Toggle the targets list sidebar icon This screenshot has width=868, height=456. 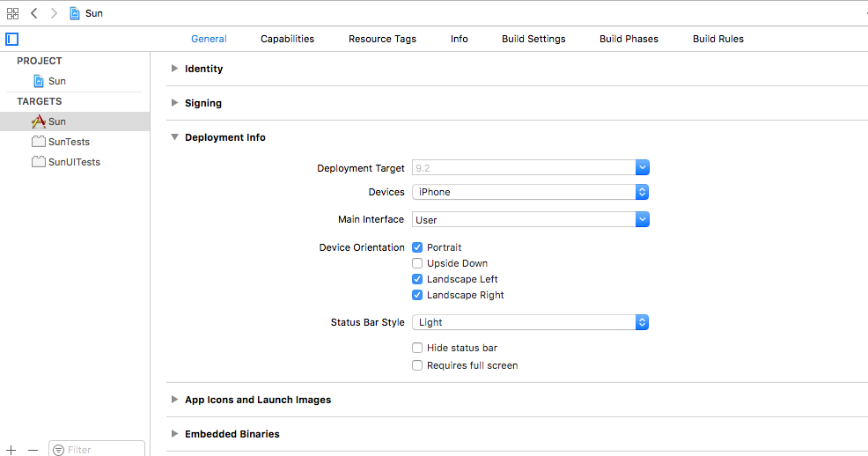pyautogui.click(x=11, y=39)
